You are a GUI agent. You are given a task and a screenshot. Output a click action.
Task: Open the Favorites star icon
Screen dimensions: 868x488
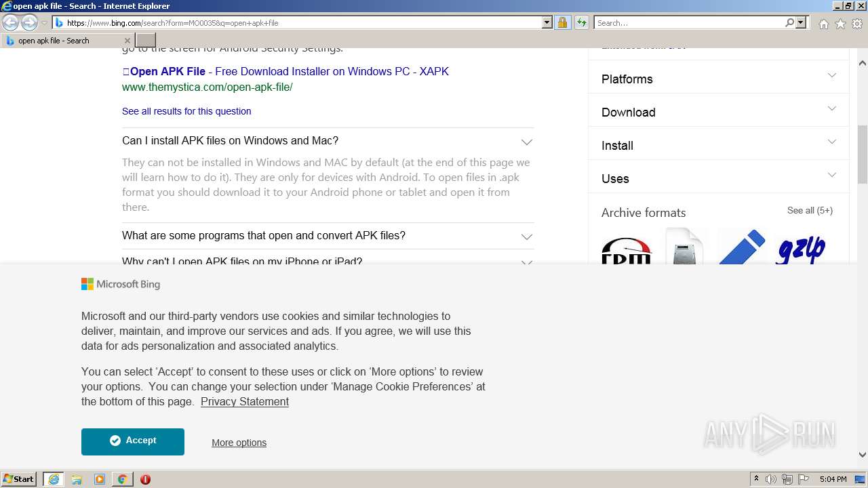tap(840, 24)
